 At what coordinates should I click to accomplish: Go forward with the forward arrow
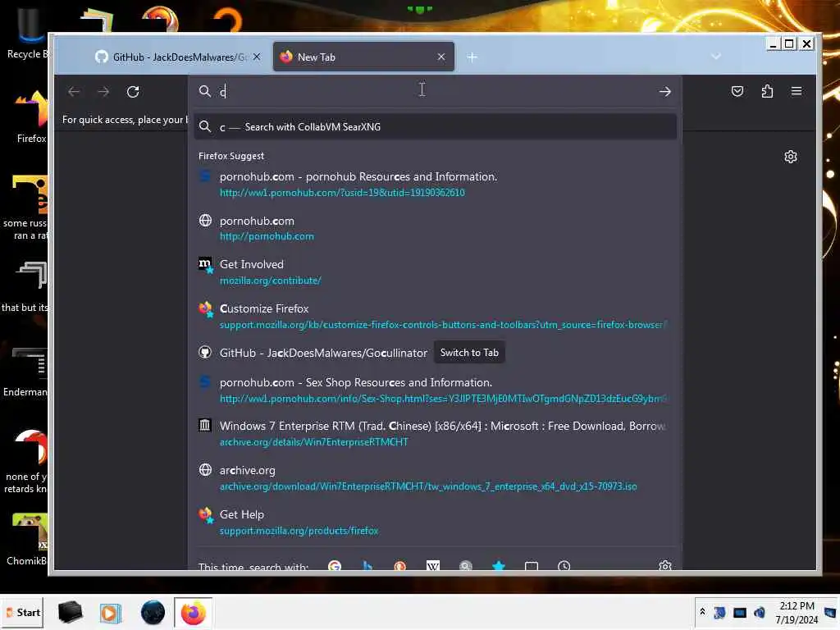103,92
